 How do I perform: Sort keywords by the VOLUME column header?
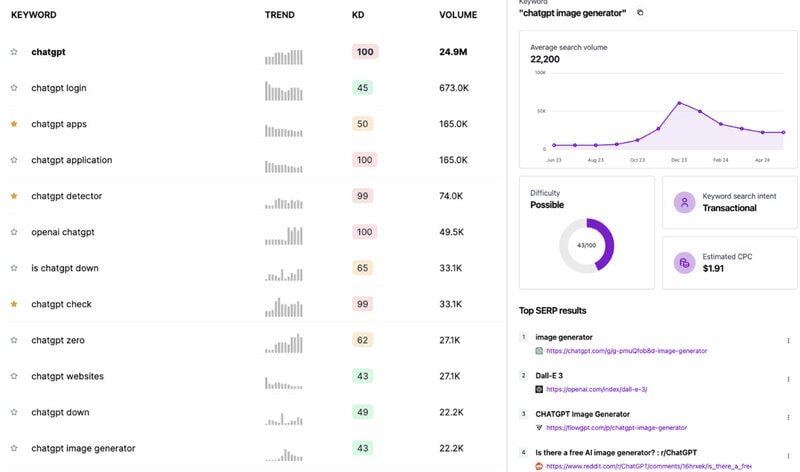tap(458, 15)
